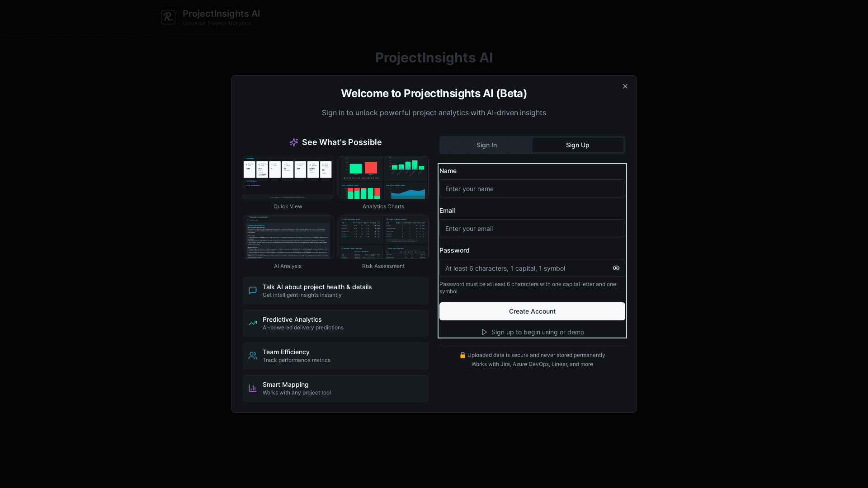Toggle password visibility with the eye icon
This screenshot has height=488, width=868.
(x=616, y=268)
